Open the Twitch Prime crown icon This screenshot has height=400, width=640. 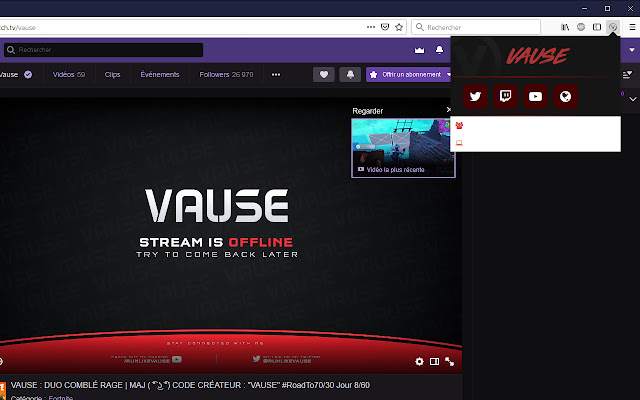tap(419, 50)
